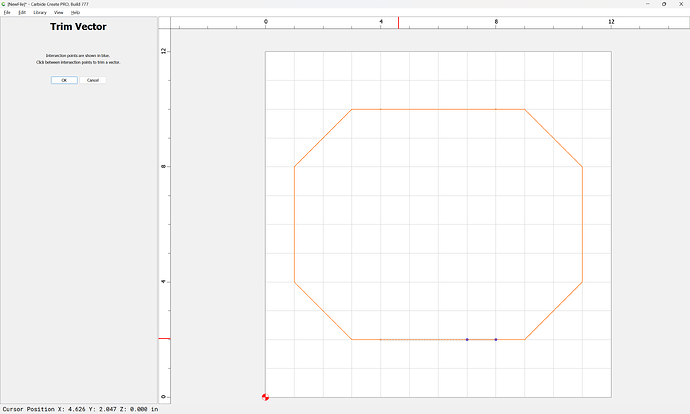Screen dimensions: 690x414
Task: Trim the segment between the blue intersection points
Action: coord(481,340)
